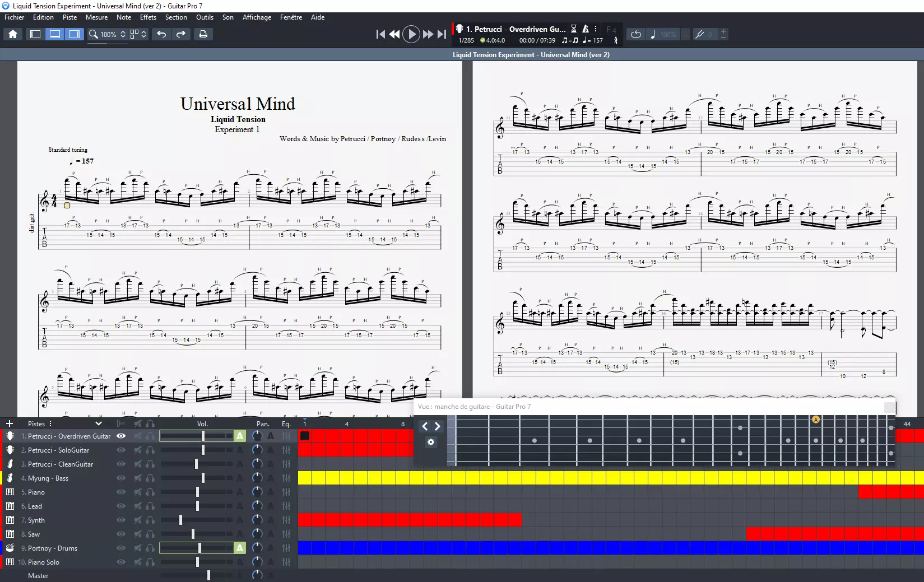Open the LCD three-dot options menu
924x582 pixels.
(596, 29)
